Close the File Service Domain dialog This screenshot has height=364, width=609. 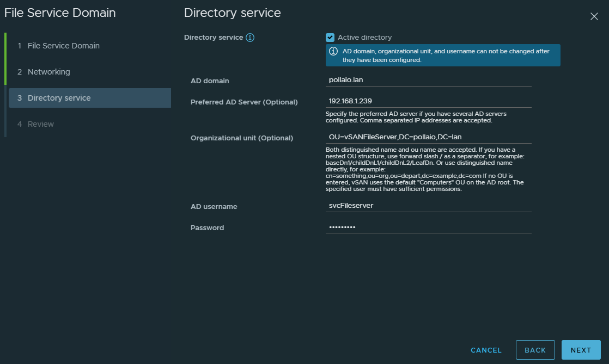point(594,16)
